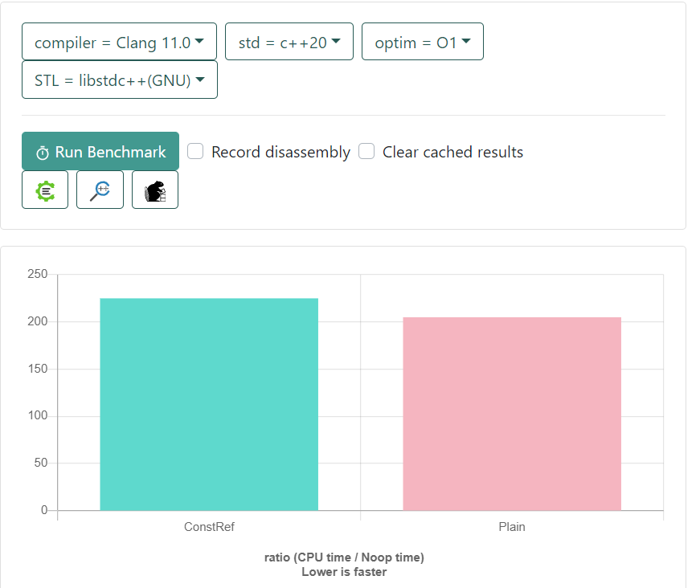
Task: Open C++ Insights magnifier icon
Action: click(x=100, y=190)
